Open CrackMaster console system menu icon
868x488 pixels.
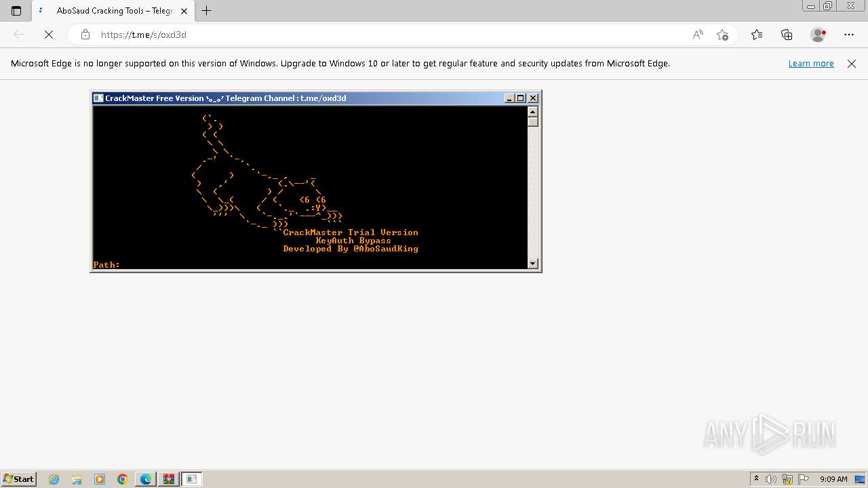tap(98, 98)
